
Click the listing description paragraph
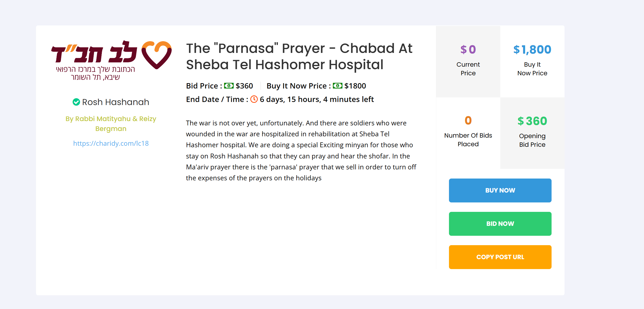tap(301, 151)
